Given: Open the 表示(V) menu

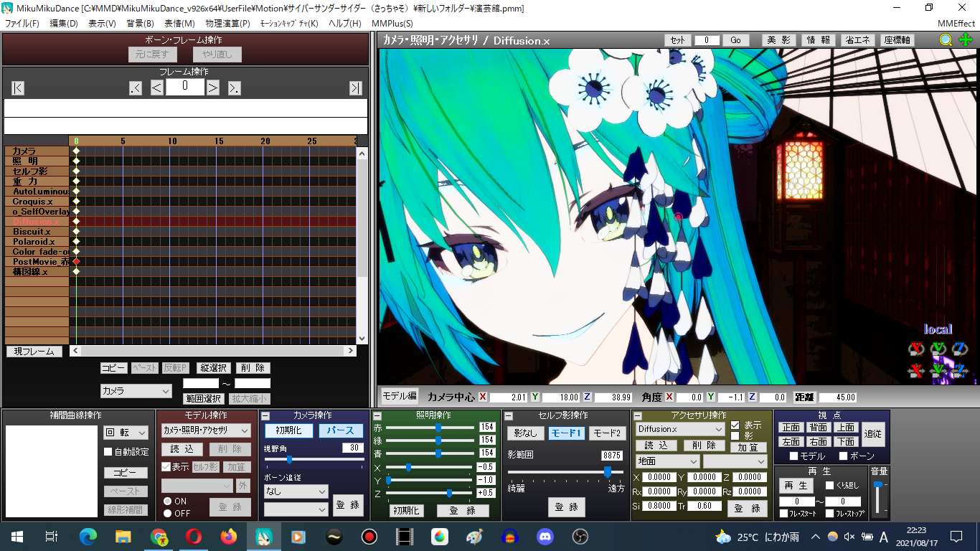Looking at the screenshot, I should [x=102, y=24].
